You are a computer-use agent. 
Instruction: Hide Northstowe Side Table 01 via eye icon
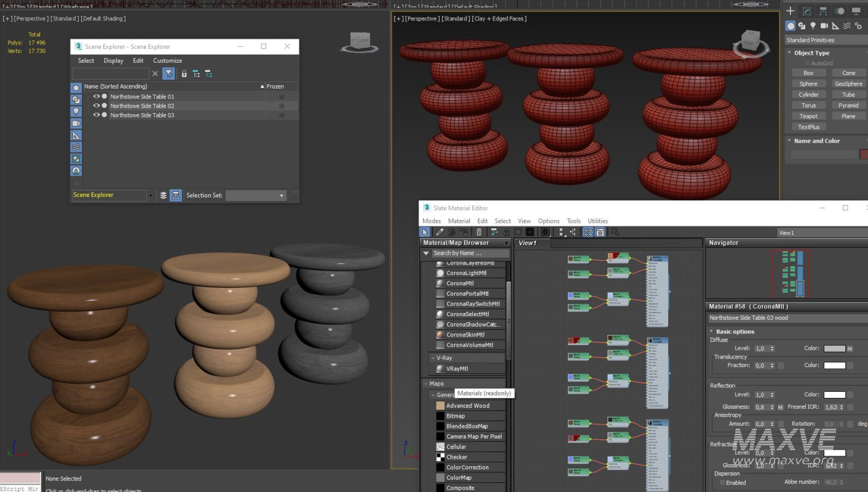(97, 97)
